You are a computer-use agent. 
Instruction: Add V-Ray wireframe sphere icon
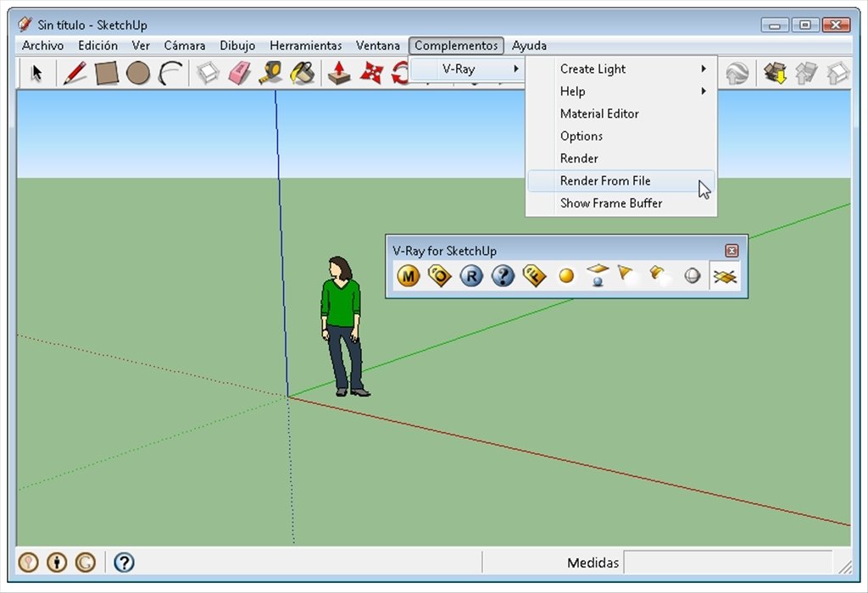click(693, 275)
